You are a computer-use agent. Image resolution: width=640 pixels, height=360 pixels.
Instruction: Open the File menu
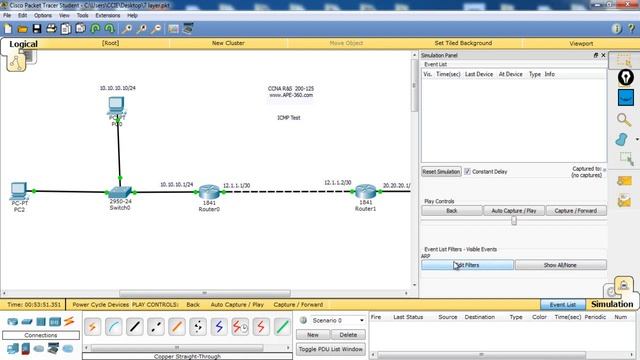tap(7, 16)
